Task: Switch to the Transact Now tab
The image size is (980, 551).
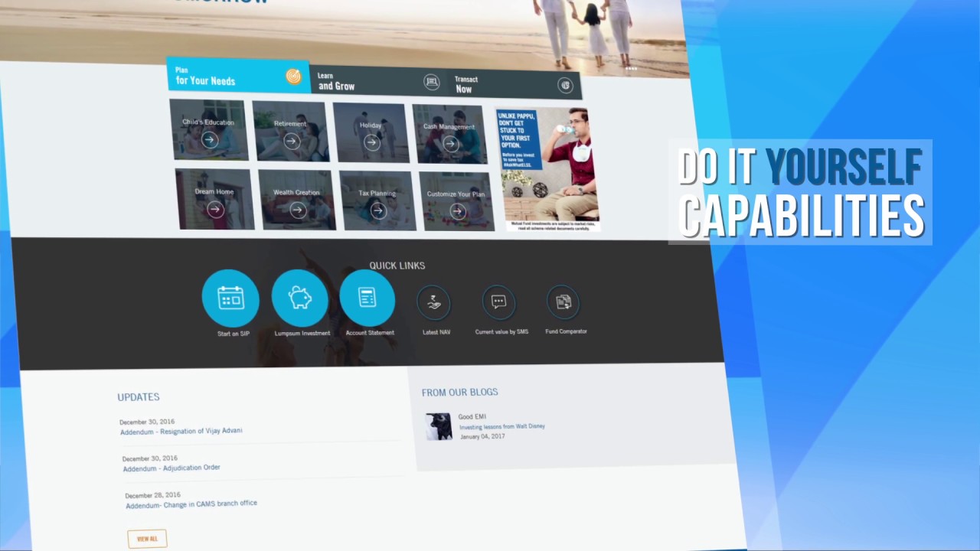Action: (x=514, y=84)
